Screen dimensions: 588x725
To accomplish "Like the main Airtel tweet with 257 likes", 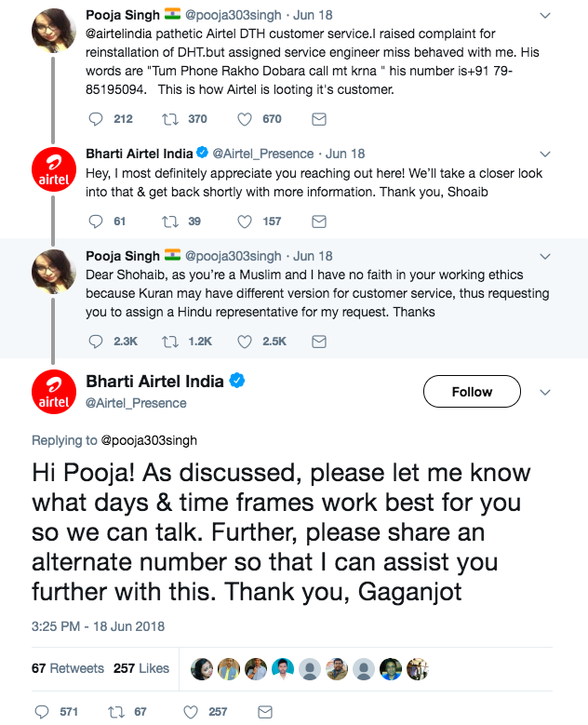I will click(191, 712).
